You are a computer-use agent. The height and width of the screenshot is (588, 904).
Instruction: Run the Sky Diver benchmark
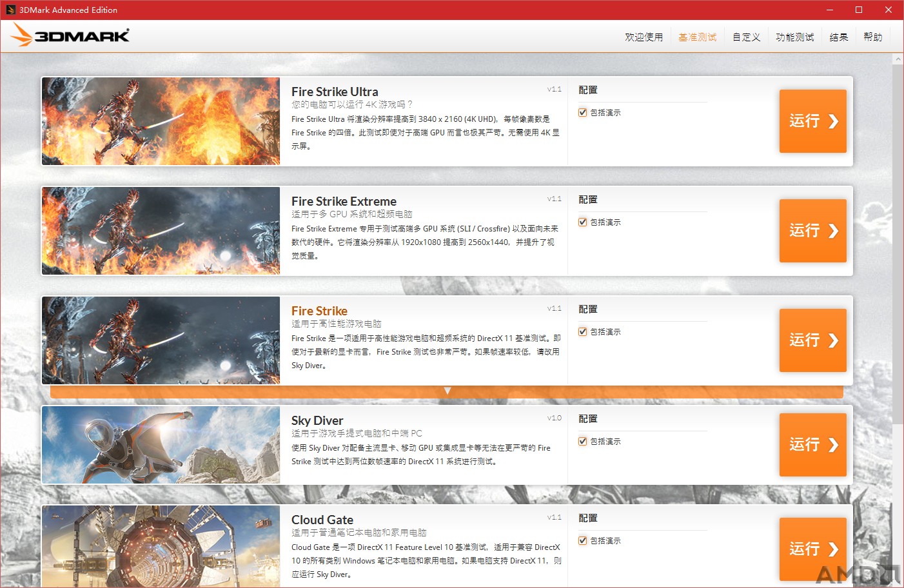tap(812, 445)
